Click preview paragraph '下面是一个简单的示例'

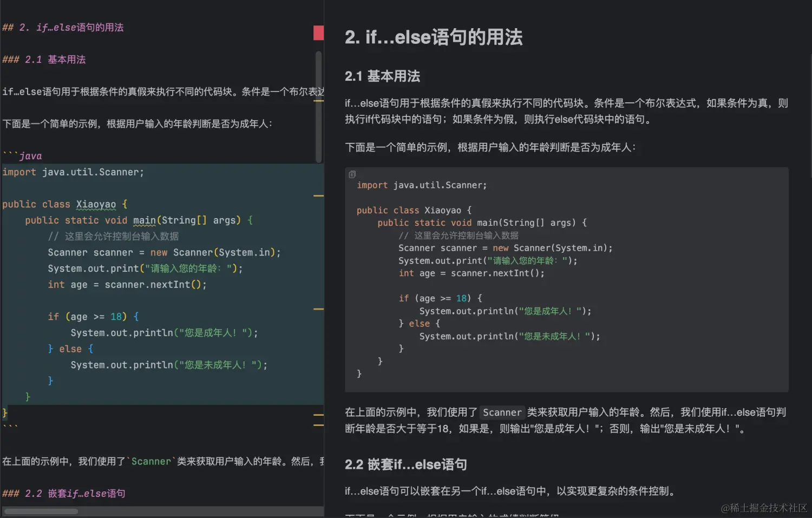point(490,147)
